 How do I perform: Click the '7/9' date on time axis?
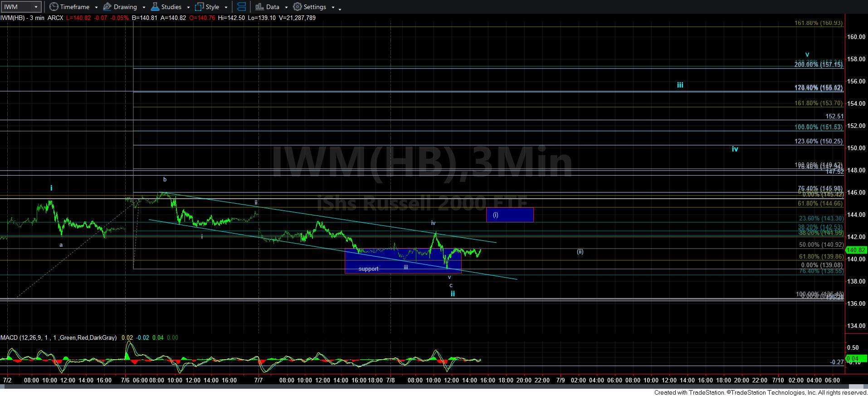click(561, 380)
